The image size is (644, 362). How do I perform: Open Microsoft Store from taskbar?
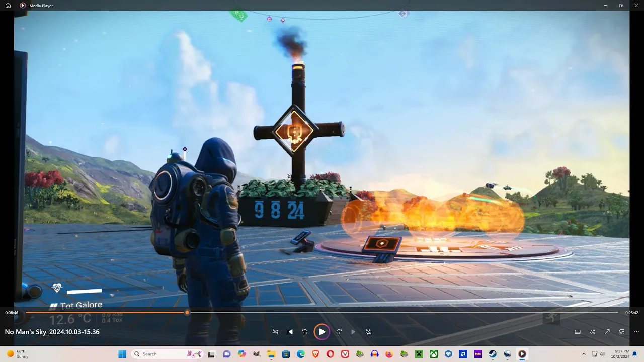click(286, 354)
